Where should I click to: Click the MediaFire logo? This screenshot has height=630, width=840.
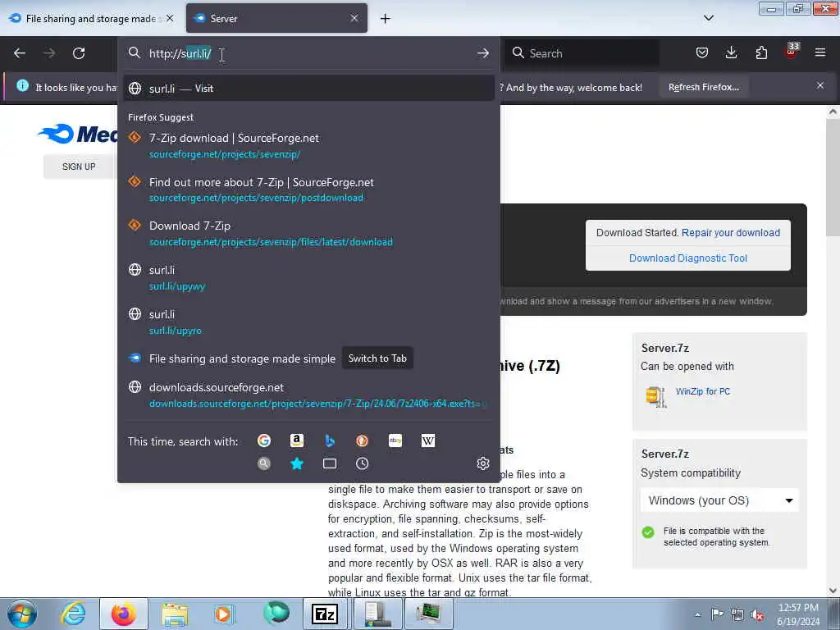(x=78, y=134)
